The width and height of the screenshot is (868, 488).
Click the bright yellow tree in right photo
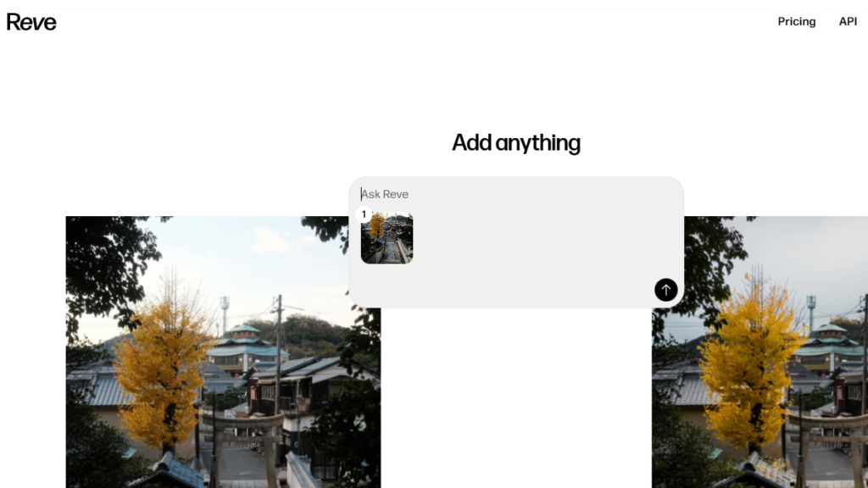(750, 363)
